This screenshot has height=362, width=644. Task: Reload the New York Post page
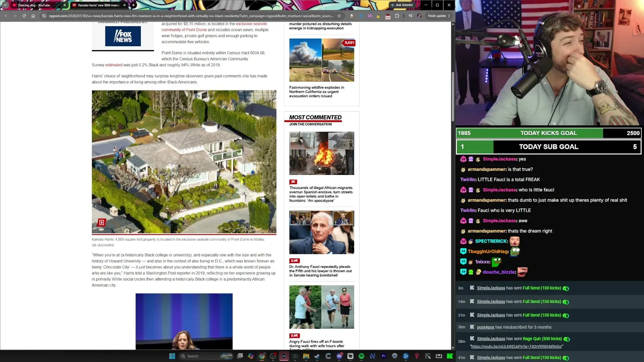pyautogui.click(x=24, y=16)
